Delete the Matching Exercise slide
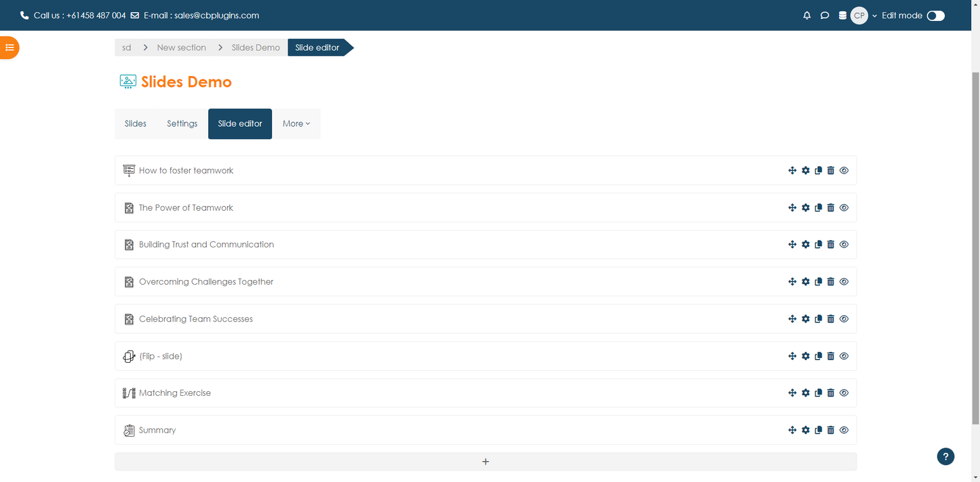980x482 pixels. 831,393
